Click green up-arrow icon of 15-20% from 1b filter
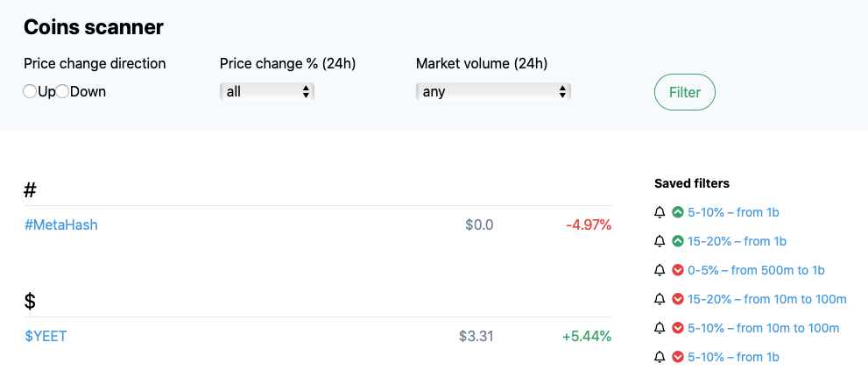 click(678, 241)
